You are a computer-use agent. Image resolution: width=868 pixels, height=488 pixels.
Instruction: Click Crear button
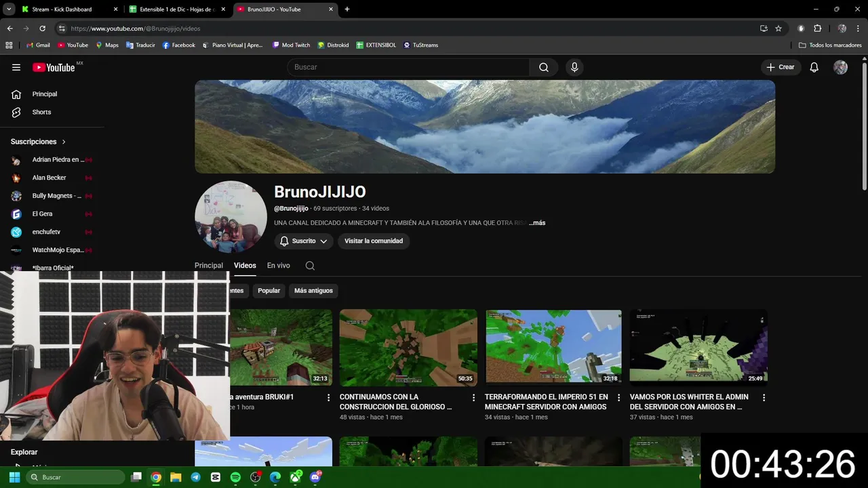781,67
